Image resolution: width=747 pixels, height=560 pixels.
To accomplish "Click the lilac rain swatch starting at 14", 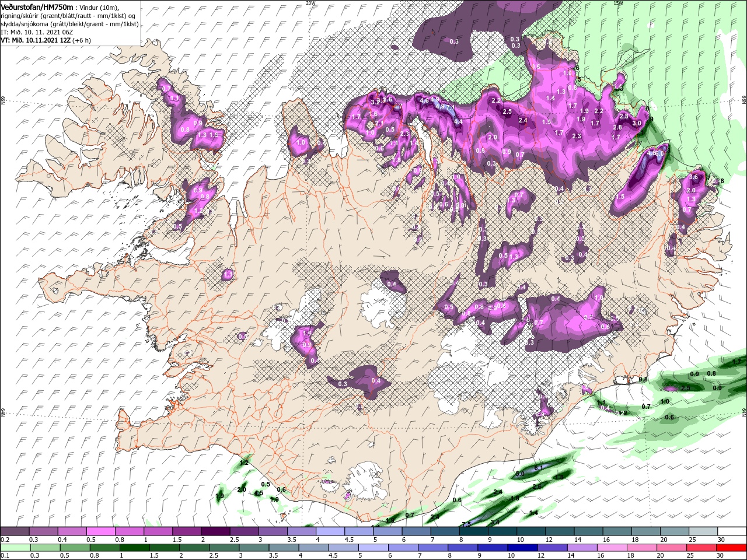I will 581,548.
